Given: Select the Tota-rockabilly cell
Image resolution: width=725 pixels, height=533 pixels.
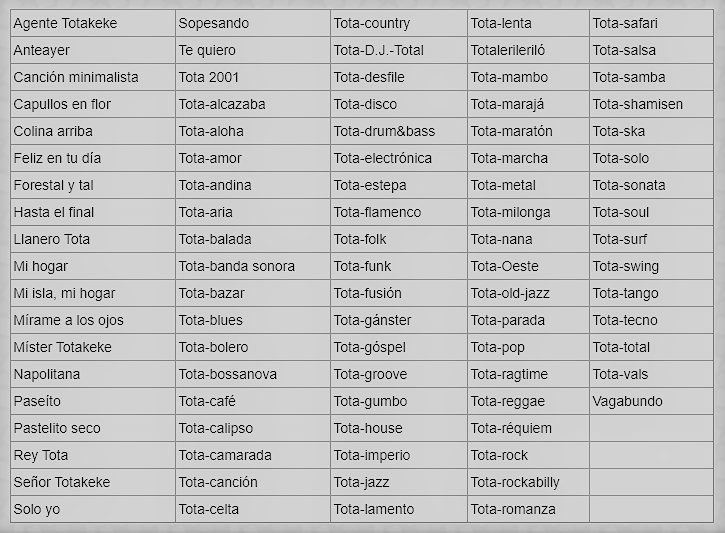Looking at the screenshot, I should coord(515,482).
